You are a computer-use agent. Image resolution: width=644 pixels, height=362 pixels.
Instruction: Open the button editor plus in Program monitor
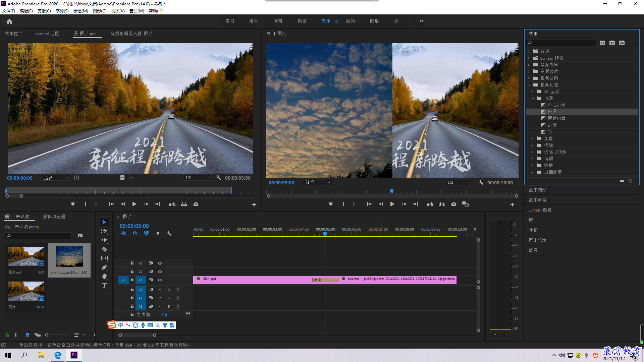point(512,204)
